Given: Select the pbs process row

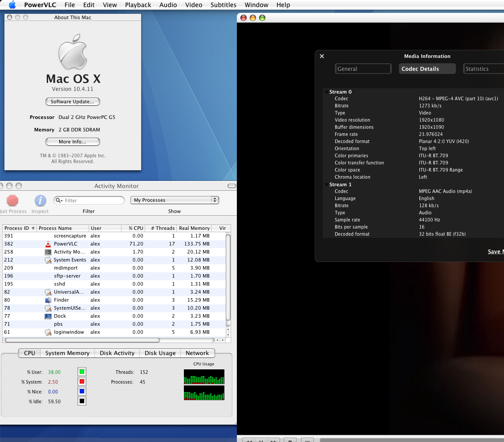Looking at the screenshot, I should (x=114, y=324).
